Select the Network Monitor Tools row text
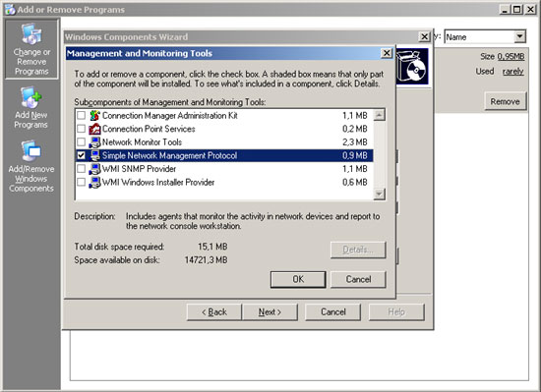 coord(143,141)
